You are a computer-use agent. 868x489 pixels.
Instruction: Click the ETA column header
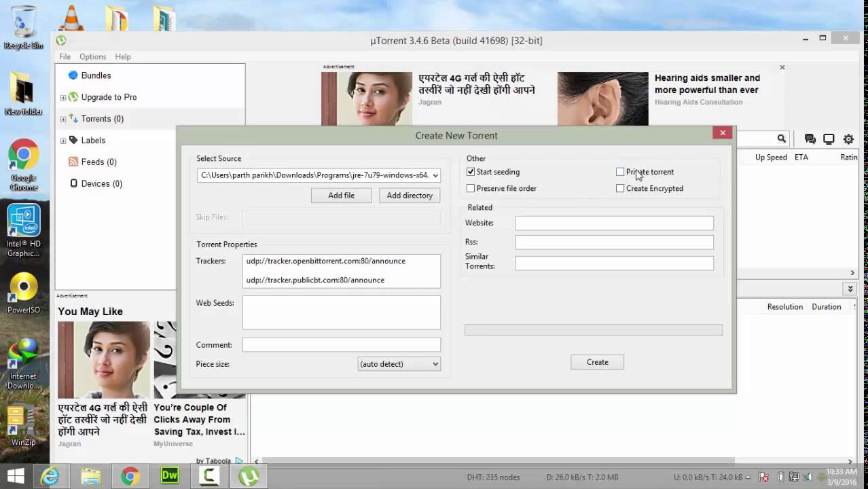pos(801,158)
